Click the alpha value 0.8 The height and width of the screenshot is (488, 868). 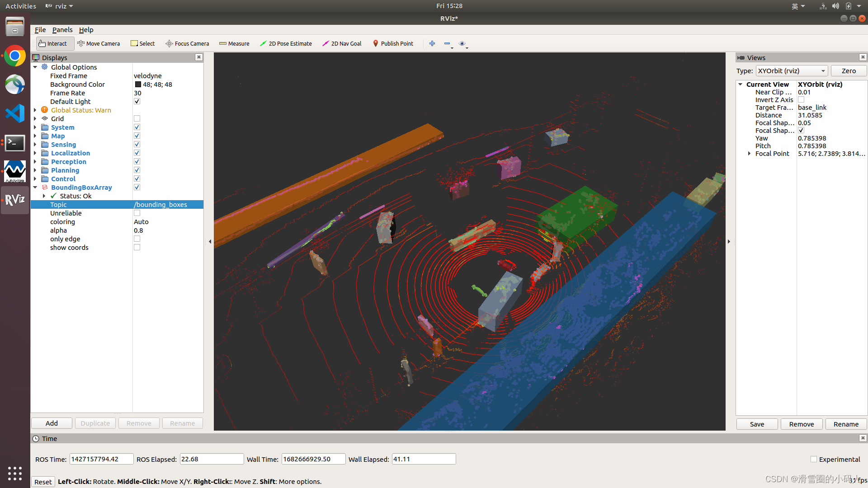[x=138, y=230]
